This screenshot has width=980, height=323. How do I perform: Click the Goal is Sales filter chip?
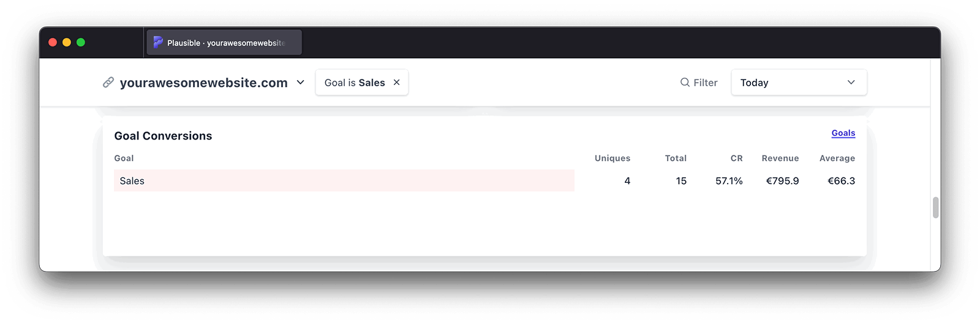click(x=354, y=83)
